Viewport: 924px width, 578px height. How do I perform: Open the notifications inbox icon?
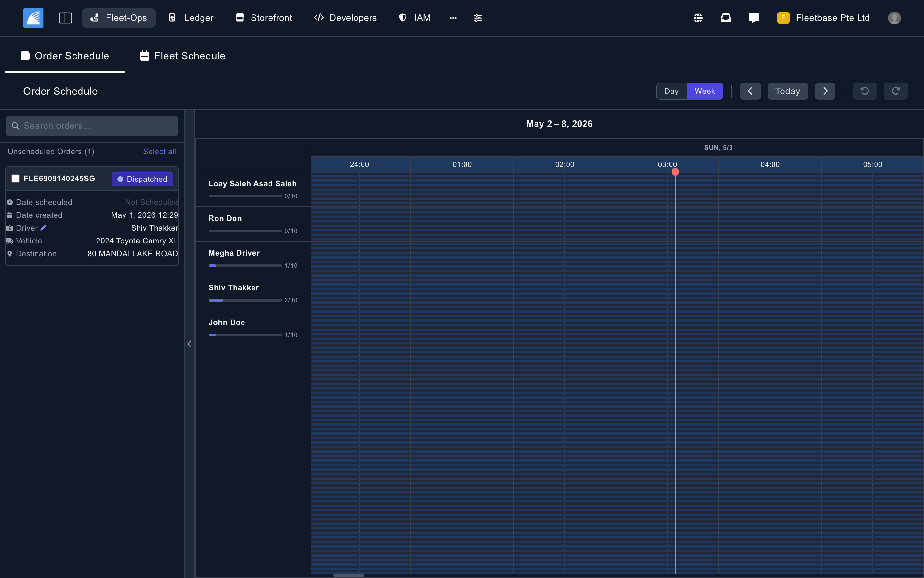(726, 18)
